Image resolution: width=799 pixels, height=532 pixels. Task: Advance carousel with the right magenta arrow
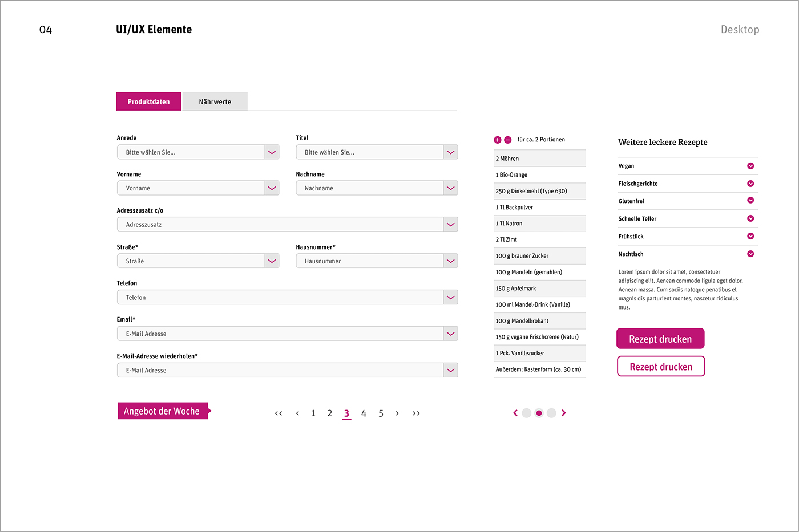click(564, 413)
